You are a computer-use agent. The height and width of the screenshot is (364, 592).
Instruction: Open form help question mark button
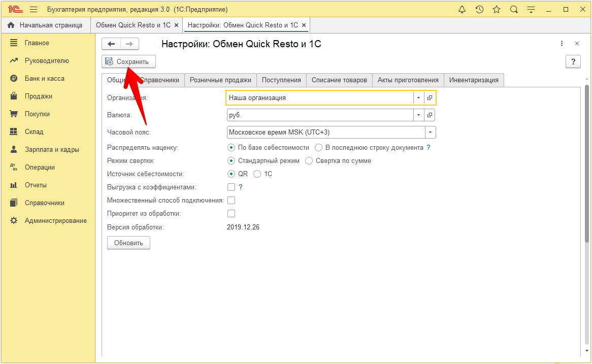[x=573, y=61]
